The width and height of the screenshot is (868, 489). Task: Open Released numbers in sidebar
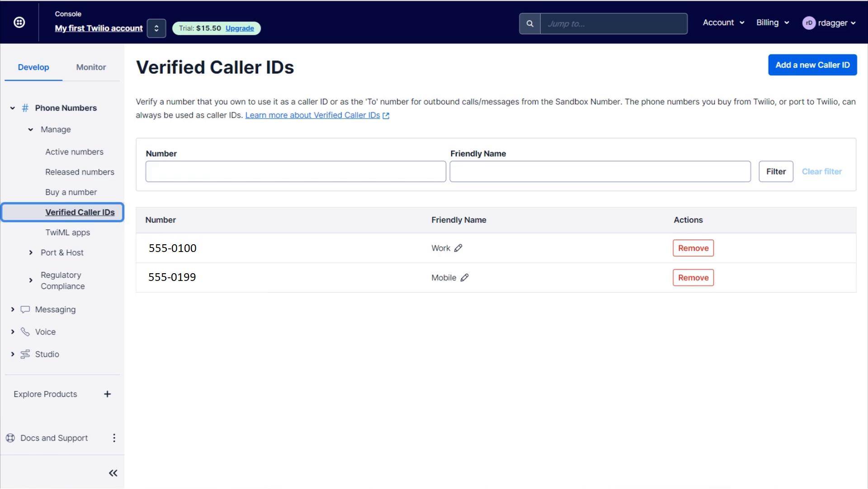80,172
